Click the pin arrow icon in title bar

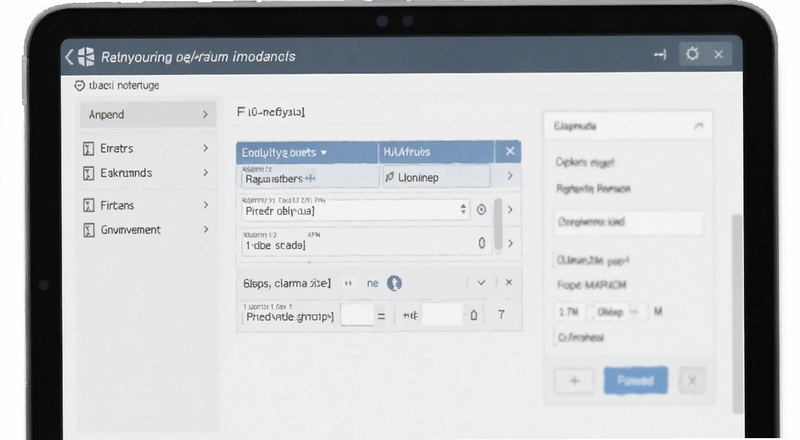click(x=660, y=54)
